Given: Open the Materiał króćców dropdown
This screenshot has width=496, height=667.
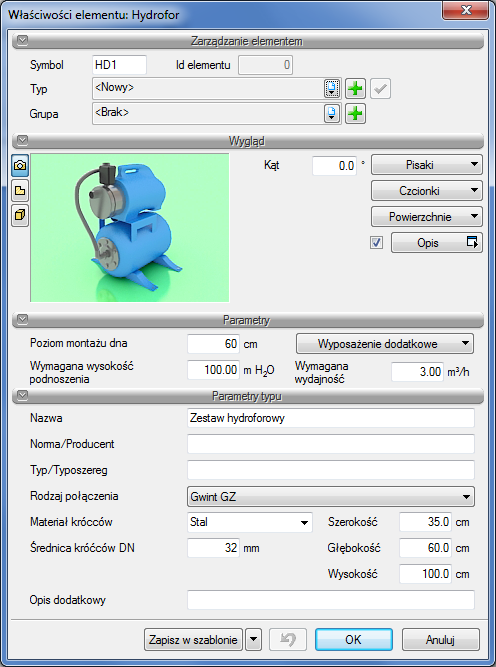Looking at the screenshot, I should pyautogui.click(x=250, y=522).
